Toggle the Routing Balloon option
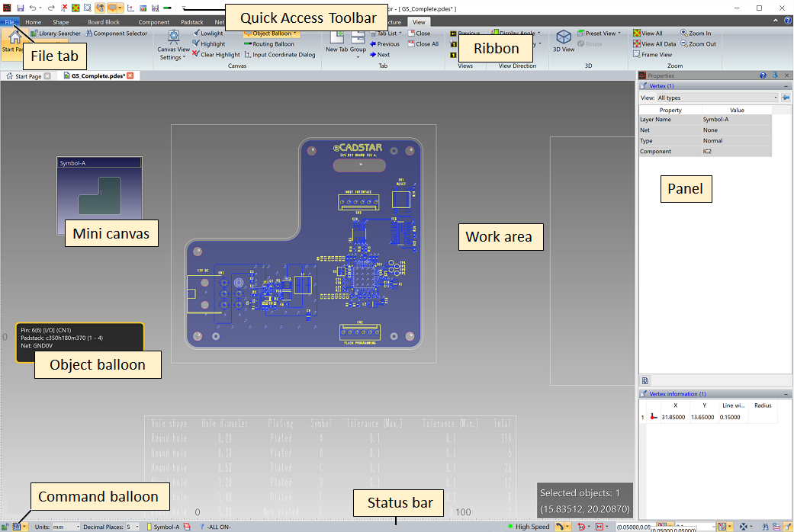Viewport: 794px width, 532px height. click(x=269, y=44)
